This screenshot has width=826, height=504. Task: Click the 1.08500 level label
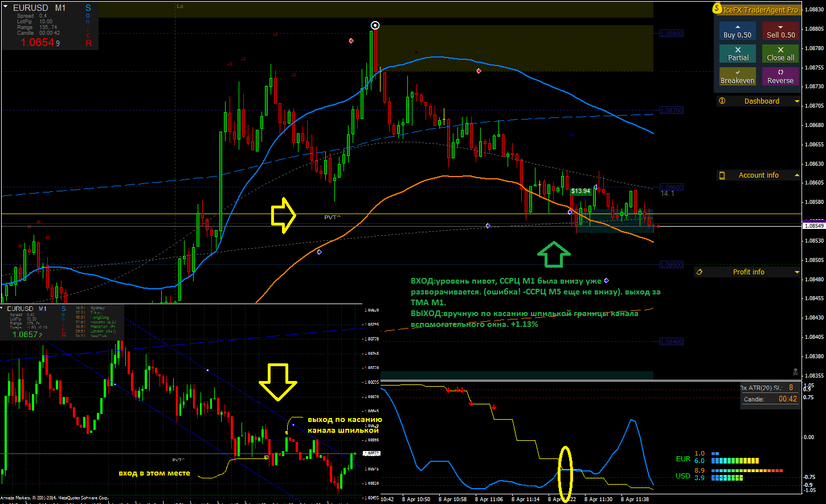click(x=672, y=265)
